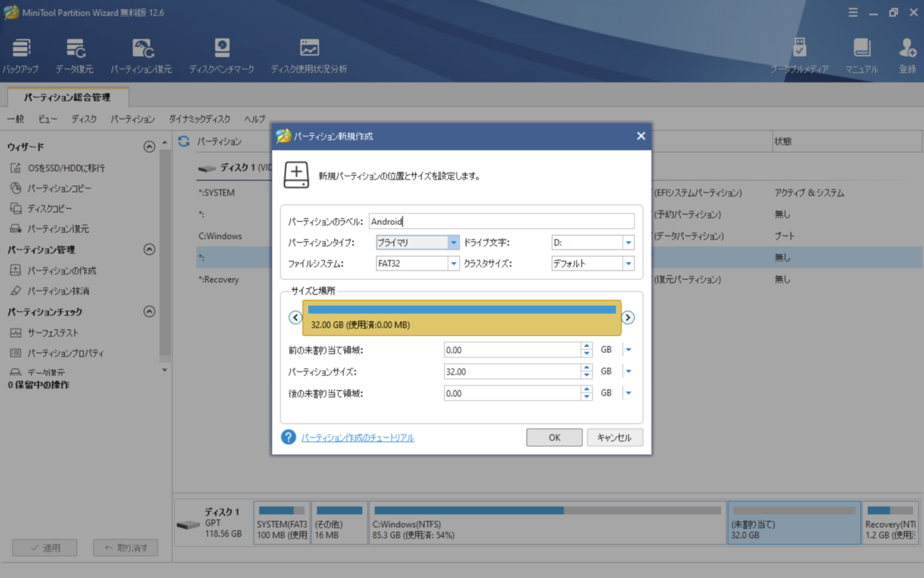
Task: Choose Create Partition (パーティションの作成) in sidebar
Action: 52,271
